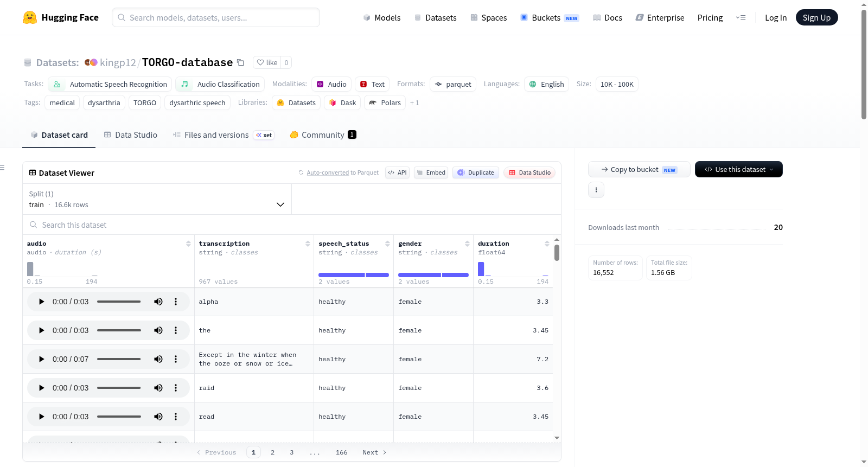Mute the audio in the 'raid' row
Screen dimensions: 868x467
[158, 388]
